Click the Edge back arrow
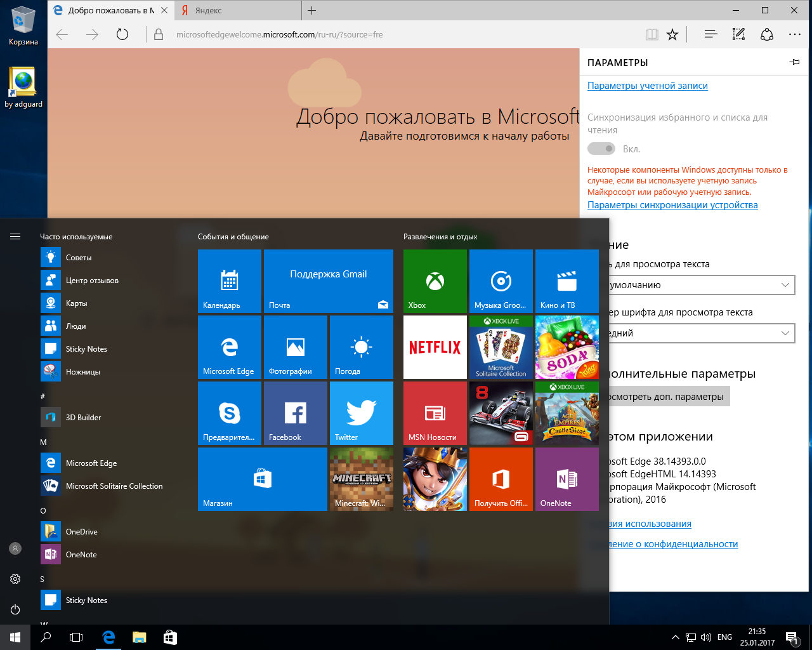Viewport: 812px width, 650px height. coord(62,34)
